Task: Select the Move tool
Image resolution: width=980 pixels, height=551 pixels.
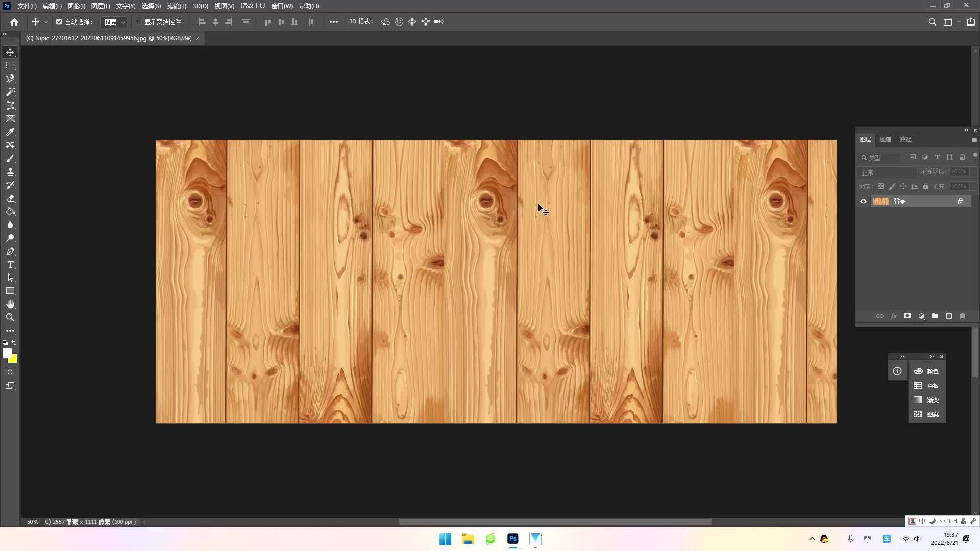Action: click(10, 52)
